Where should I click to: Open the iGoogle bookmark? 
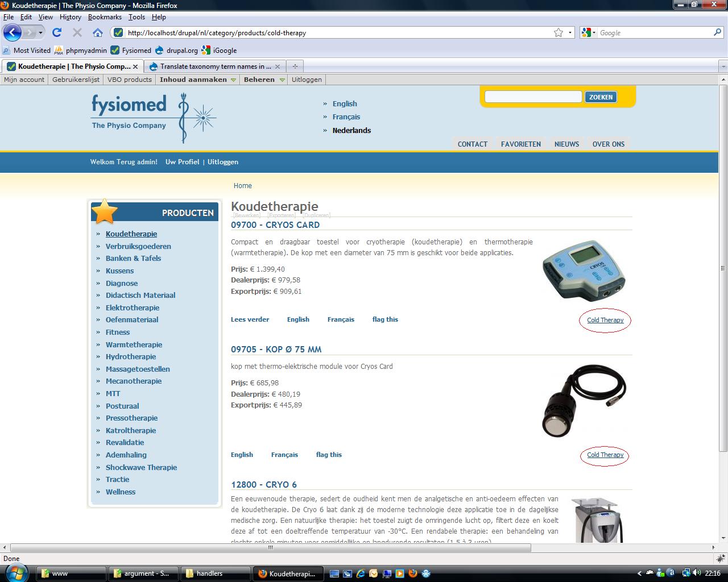(x=219, y=50)
